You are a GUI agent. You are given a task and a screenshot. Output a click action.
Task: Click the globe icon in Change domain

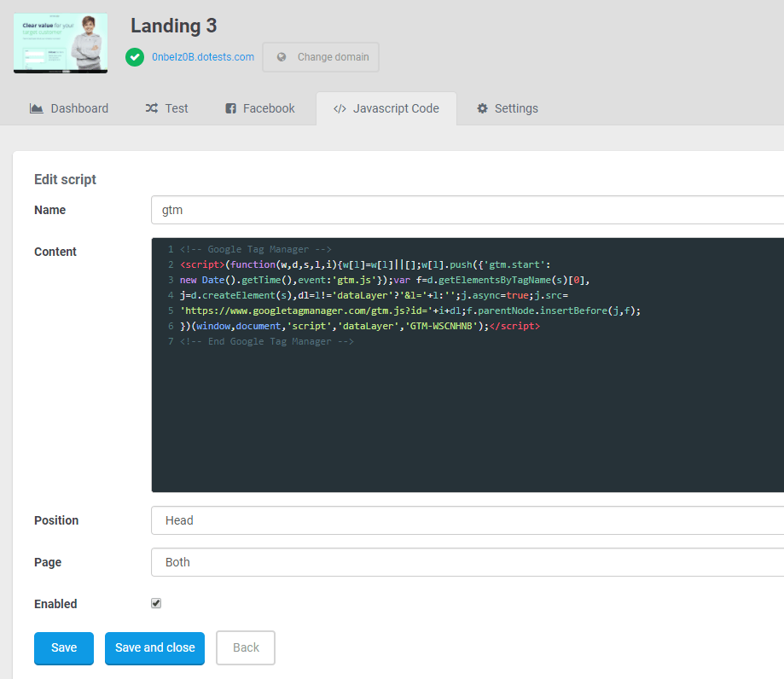pos(282,57)
